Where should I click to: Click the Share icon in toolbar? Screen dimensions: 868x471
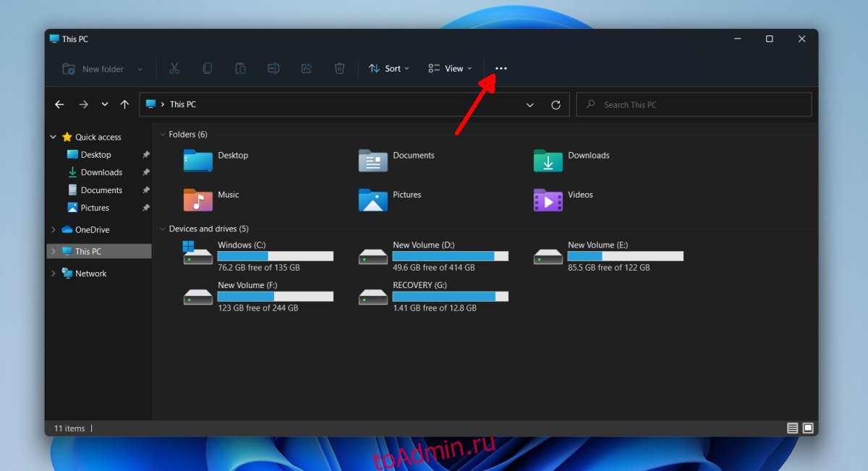click(x=306, y=69)
